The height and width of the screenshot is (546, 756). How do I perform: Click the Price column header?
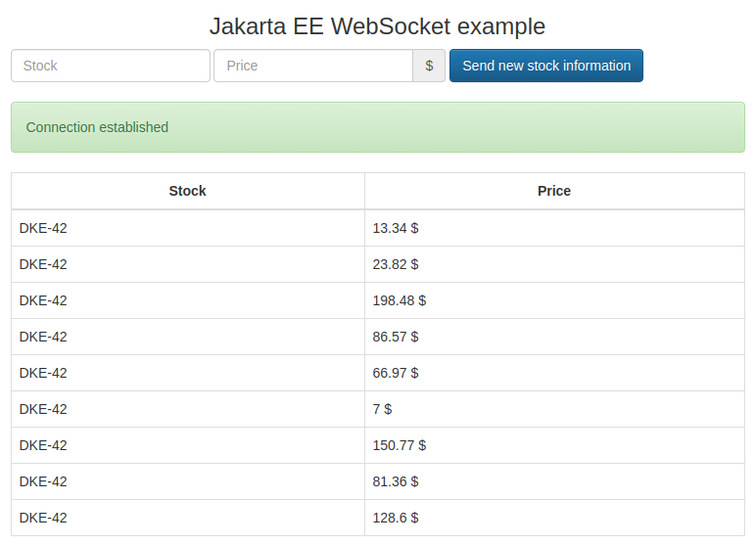pos(554,191)
